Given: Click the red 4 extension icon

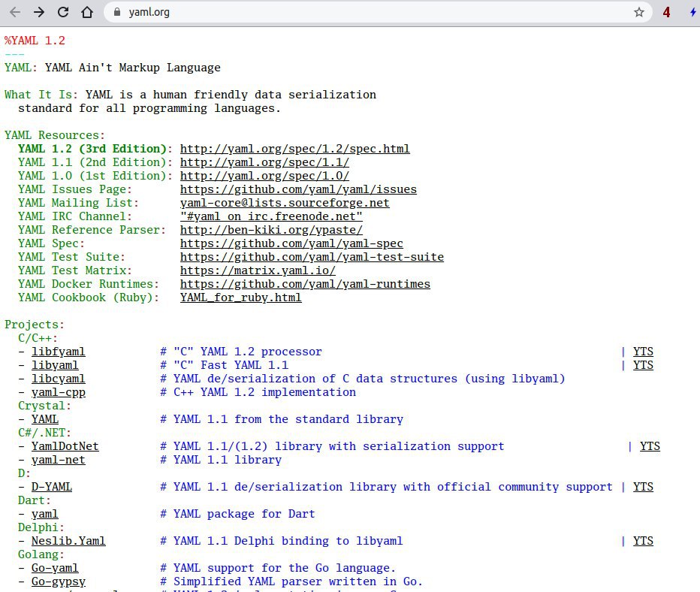Looking at the screenshot, I should coord(666,12).
